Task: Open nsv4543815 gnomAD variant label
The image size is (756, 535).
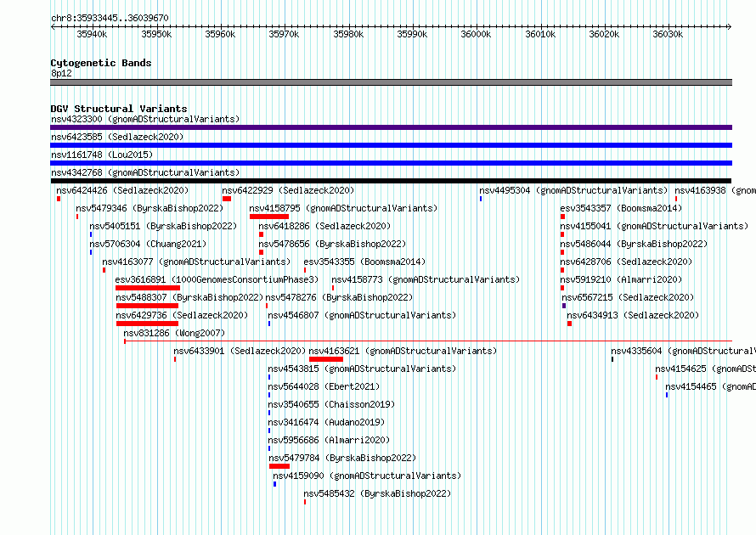Action: tap(362, 369)
